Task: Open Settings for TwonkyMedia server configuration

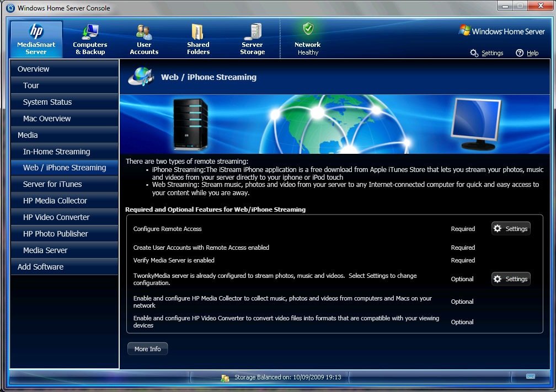Action: click(511, 279)
